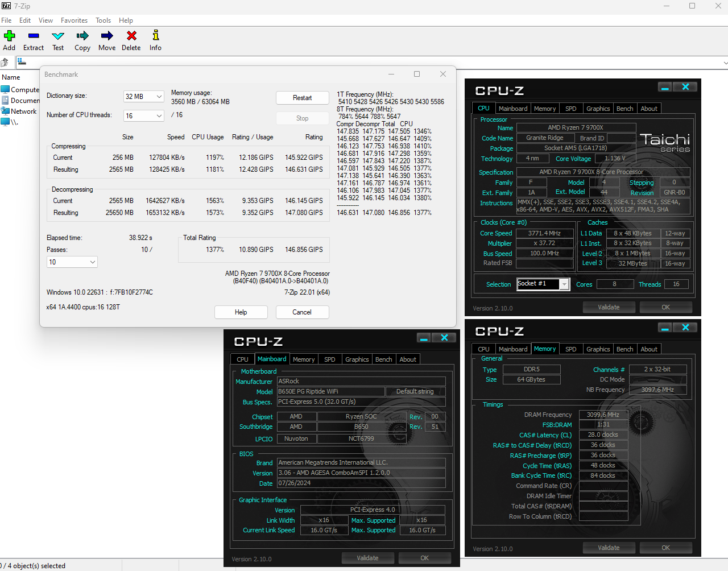
Task: Click Validate in the CPU-Z CPU window
Action: [609, 307]
